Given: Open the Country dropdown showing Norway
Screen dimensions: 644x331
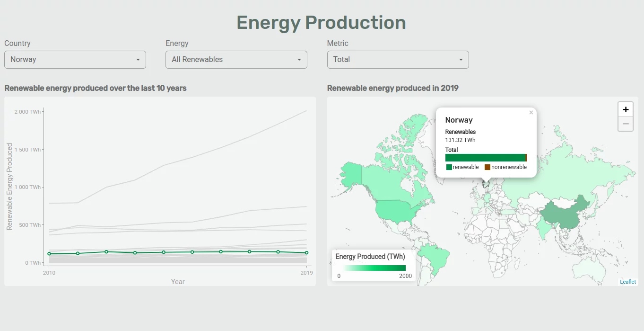Looking at the screenshot, I should point(75,60).
